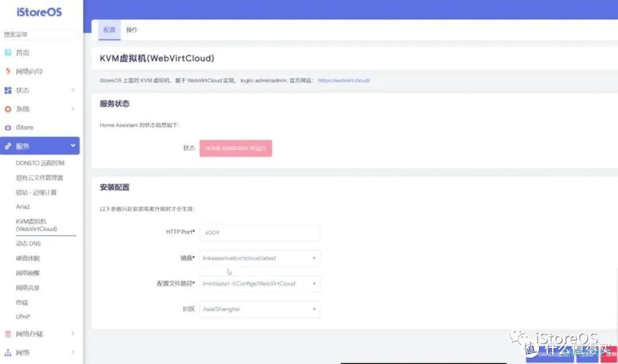Click the iStore shop icon

(8, 128)
